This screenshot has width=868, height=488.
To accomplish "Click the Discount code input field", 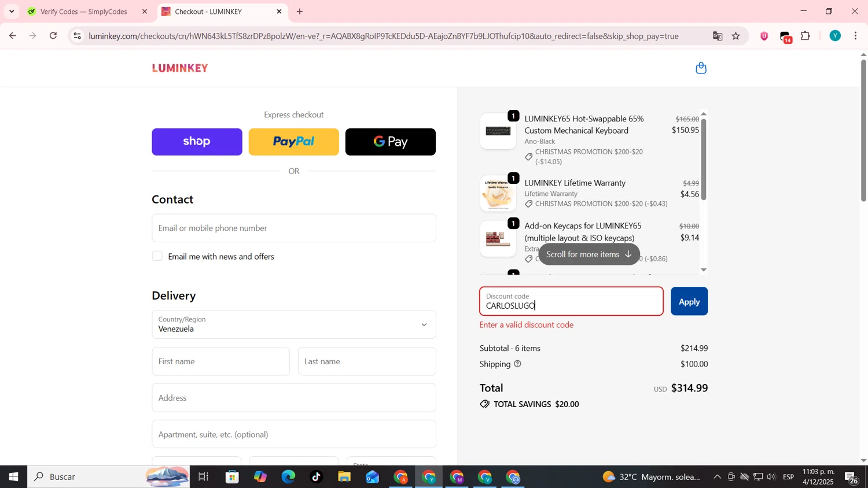I will click(571, 301).
